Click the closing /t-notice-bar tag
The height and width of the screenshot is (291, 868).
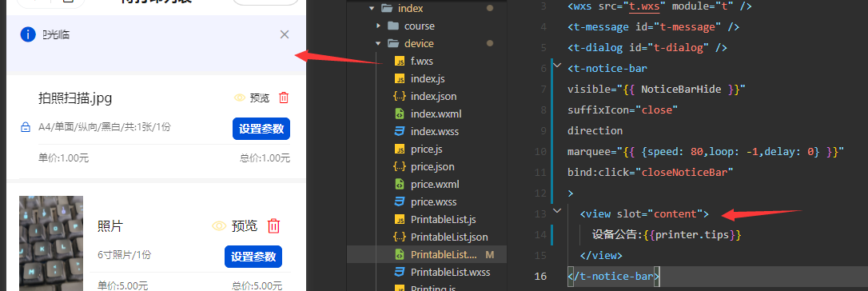(x=613, y=276)
